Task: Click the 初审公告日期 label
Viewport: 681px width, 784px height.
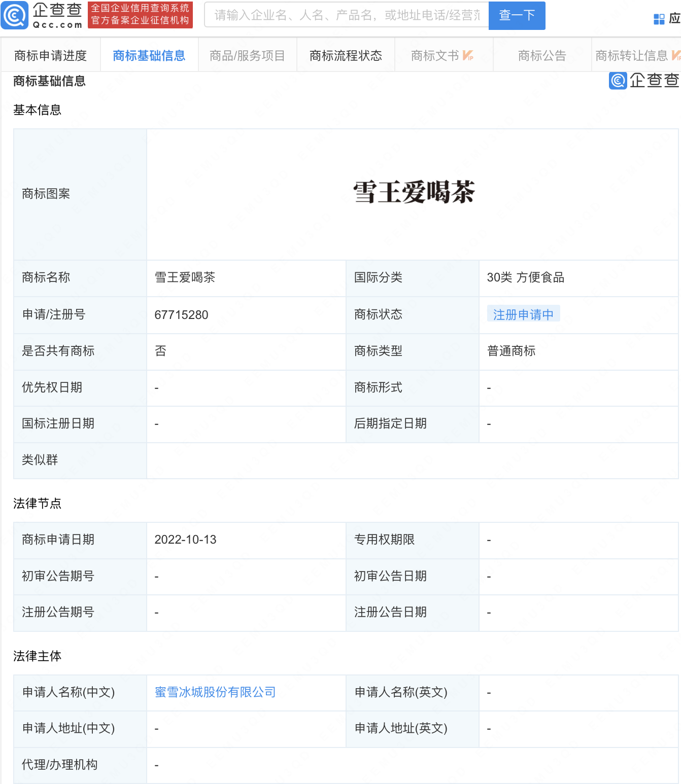Action: click(390, 576)
